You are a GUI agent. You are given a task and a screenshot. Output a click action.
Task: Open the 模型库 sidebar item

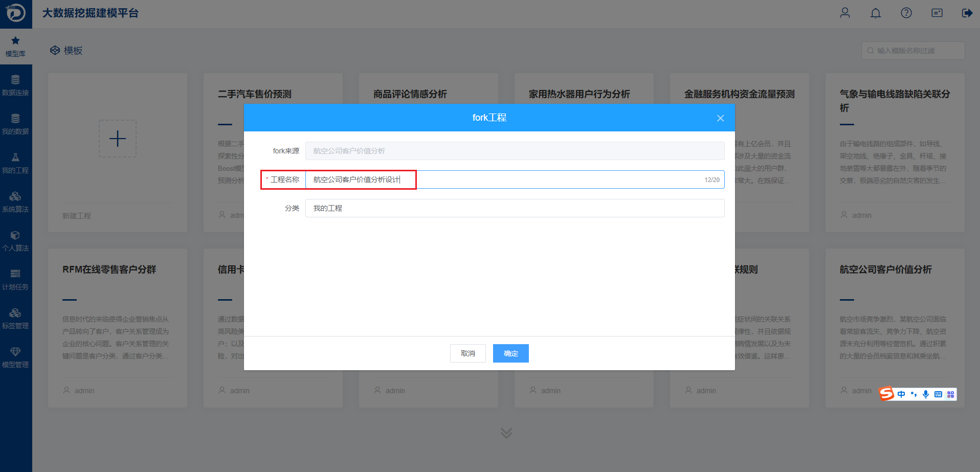(15, 46)
